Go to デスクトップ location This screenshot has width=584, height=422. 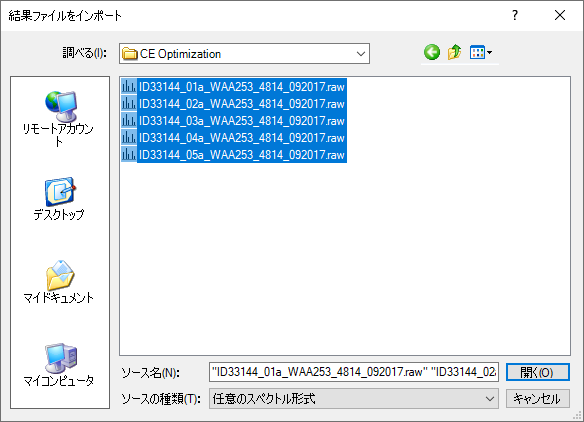click(x=59, y=199)
